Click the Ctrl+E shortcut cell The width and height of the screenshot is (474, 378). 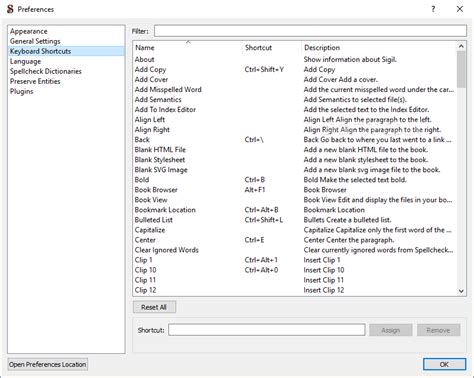[x=254, y=240]
